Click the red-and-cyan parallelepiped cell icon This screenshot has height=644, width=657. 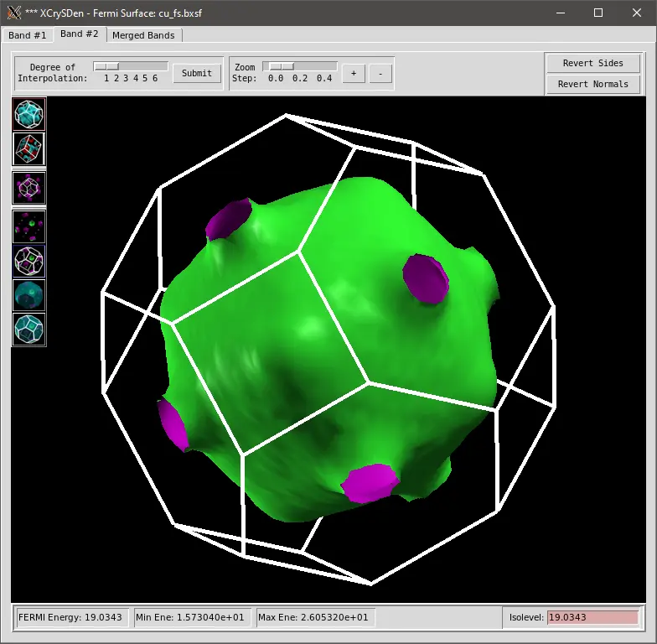[x=28, y=149]
